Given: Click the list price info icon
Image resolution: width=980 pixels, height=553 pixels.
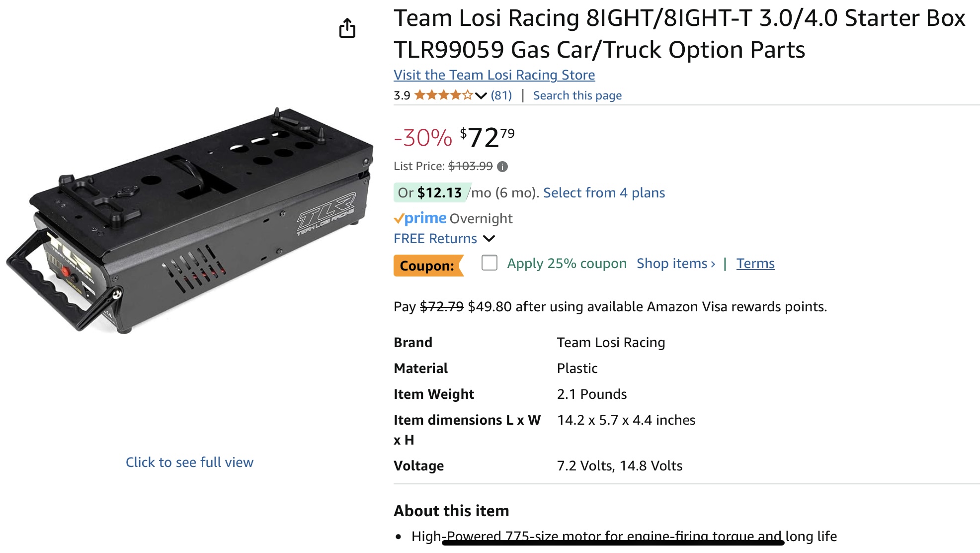Looking at the screenshot, I should click(502, 167).
